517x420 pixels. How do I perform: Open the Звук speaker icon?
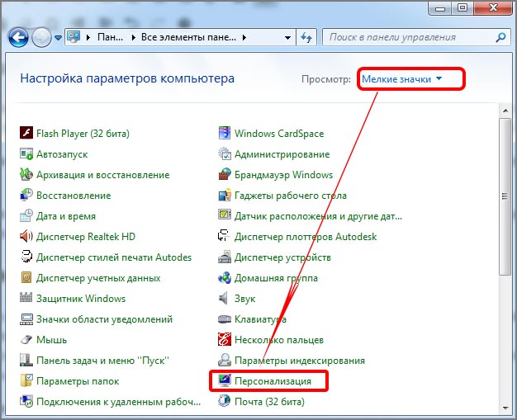point(224,299)
